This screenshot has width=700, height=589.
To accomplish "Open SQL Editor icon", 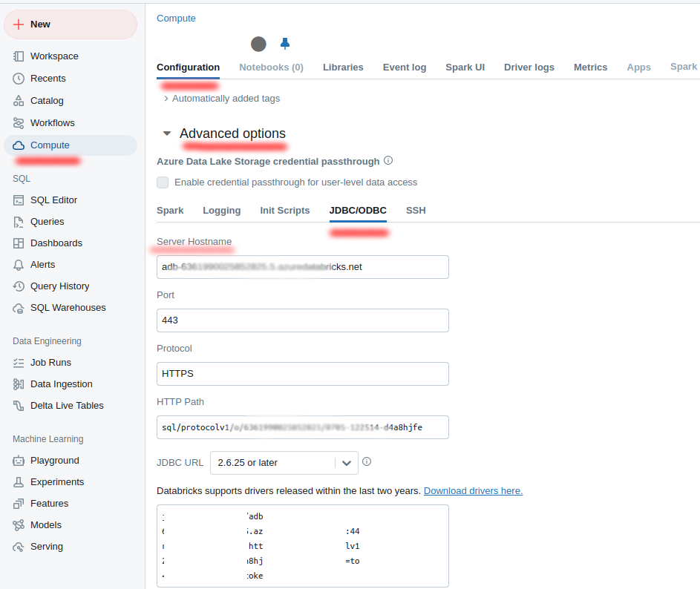I will 19,200.
